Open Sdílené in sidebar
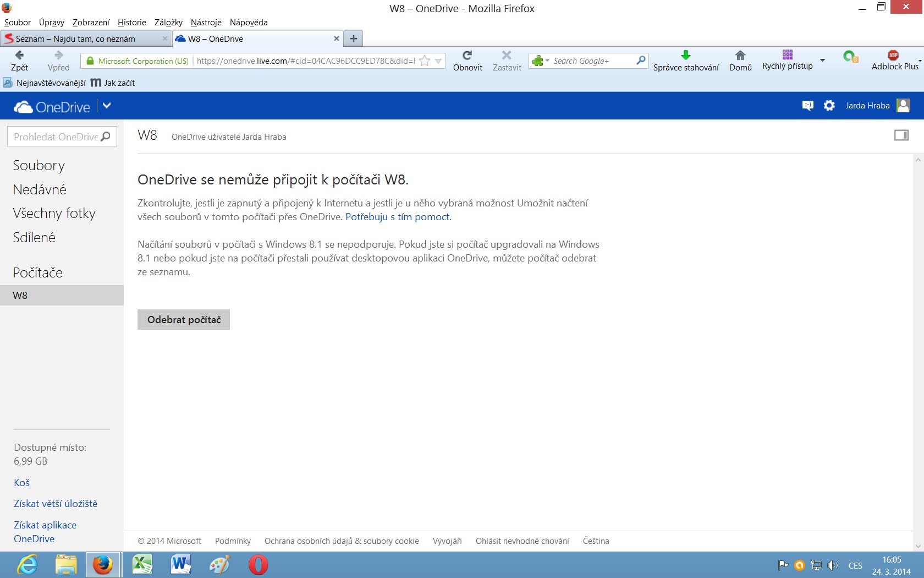The image size is (924, 578). pos(34,238)
